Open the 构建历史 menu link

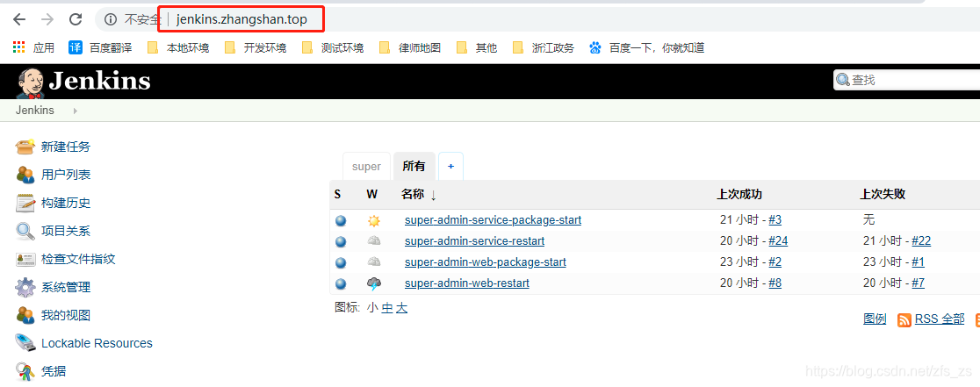coord(66,203)
